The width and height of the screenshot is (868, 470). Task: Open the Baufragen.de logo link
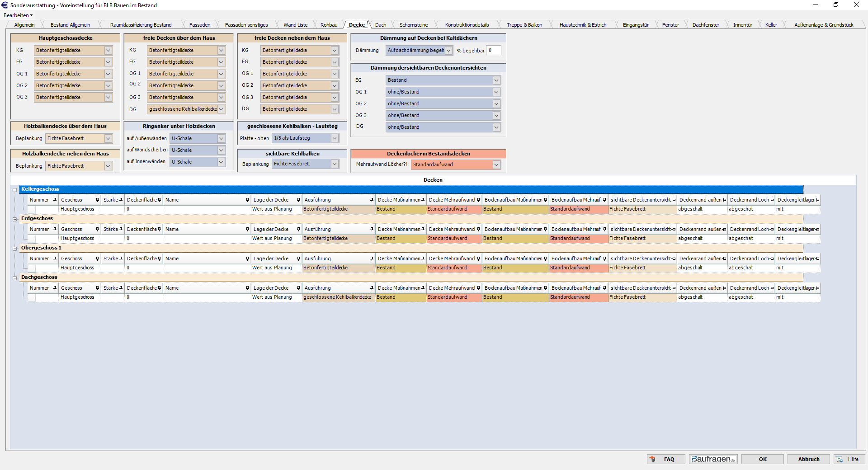pos(713,459)
